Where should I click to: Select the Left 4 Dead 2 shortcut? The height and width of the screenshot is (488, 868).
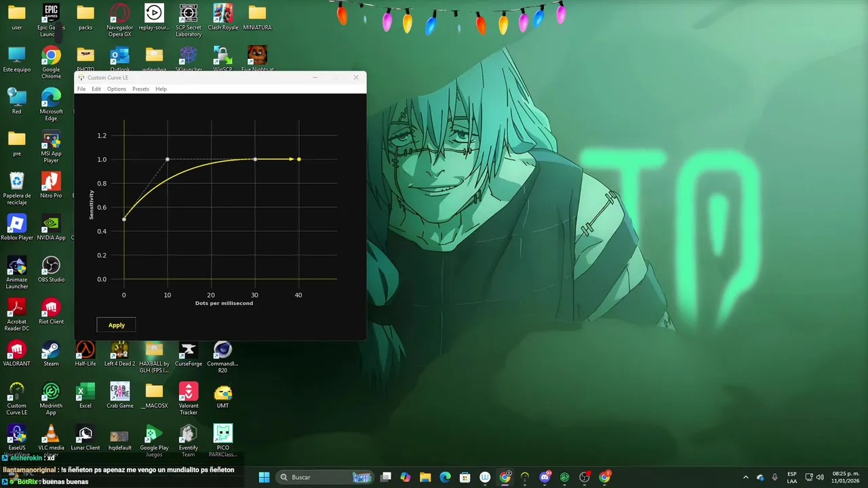click(x=120, y=354)
